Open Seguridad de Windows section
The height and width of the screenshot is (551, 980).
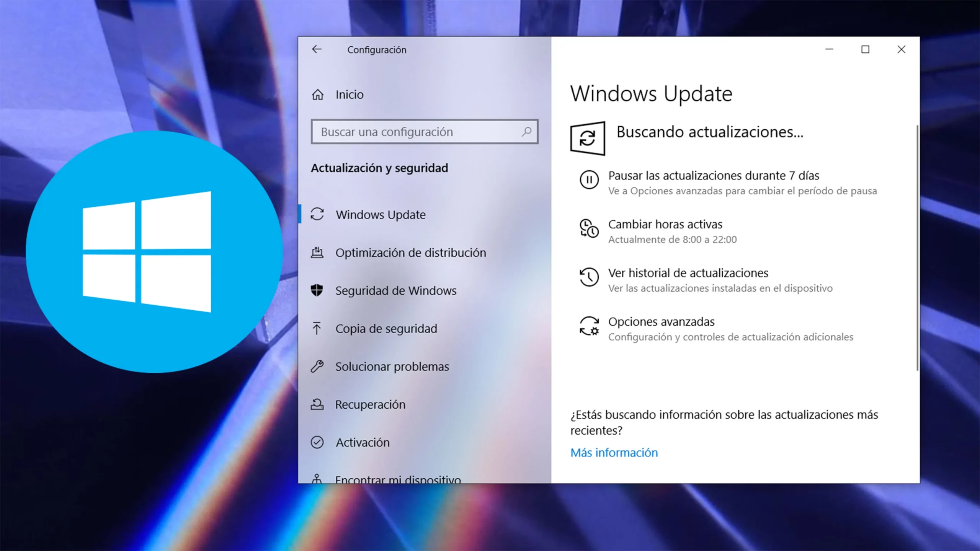(396, 291)
